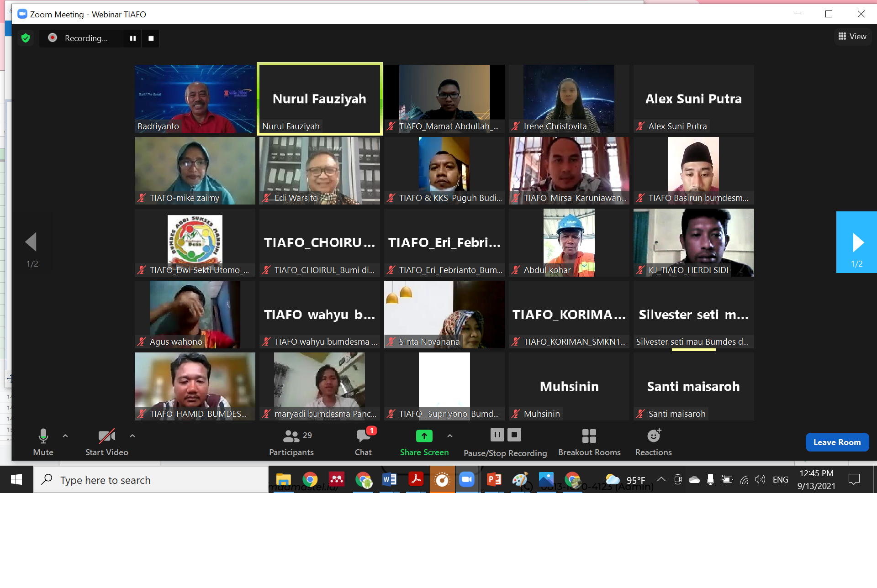Select TIAFO Basirun bumdesm video tile
Viewport: 877px width, 588px height.
(693, 171)
